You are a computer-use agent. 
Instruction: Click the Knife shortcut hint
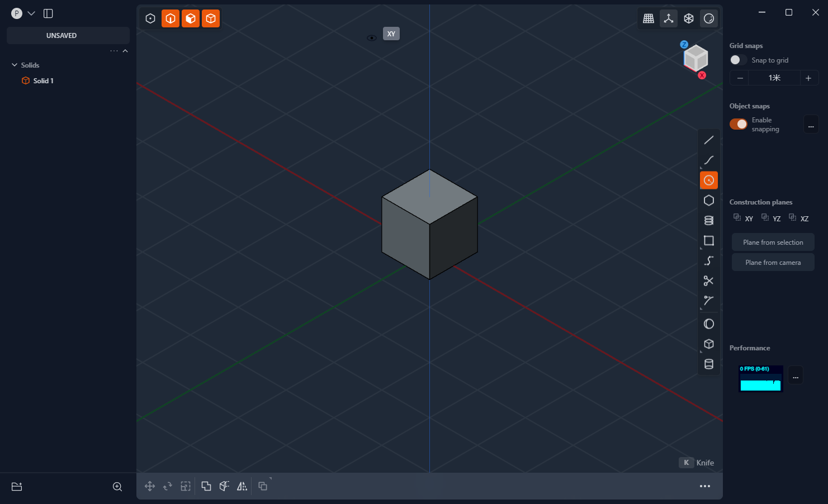pos(697,463)
